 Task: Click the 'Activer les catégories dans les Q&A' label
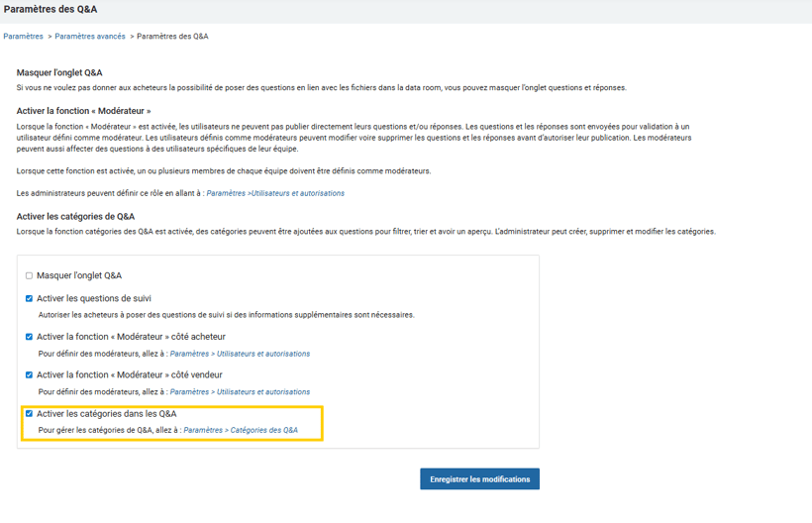(107, 414)
